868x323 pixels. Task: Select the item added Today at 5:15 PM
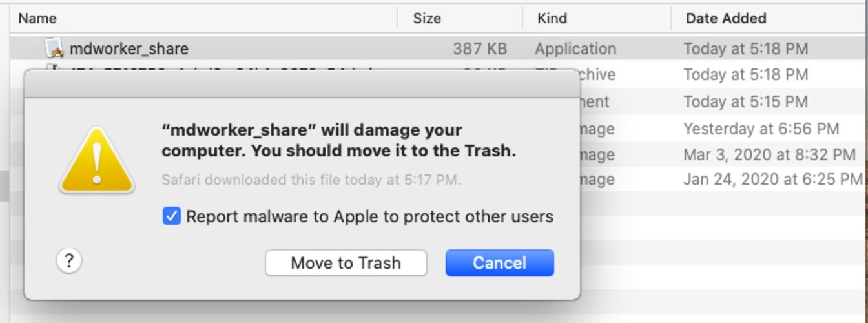[x=745, y=101]
